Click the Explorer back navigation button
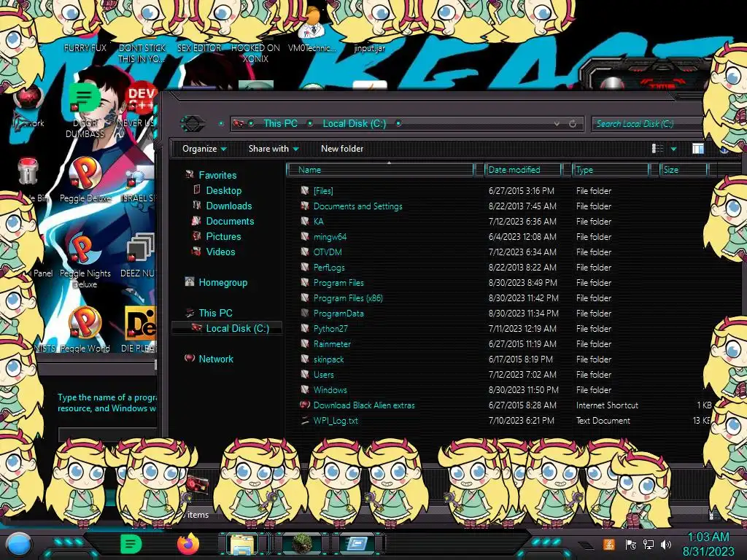The height and width of the screenshot is (560, 747). (193, 124)
